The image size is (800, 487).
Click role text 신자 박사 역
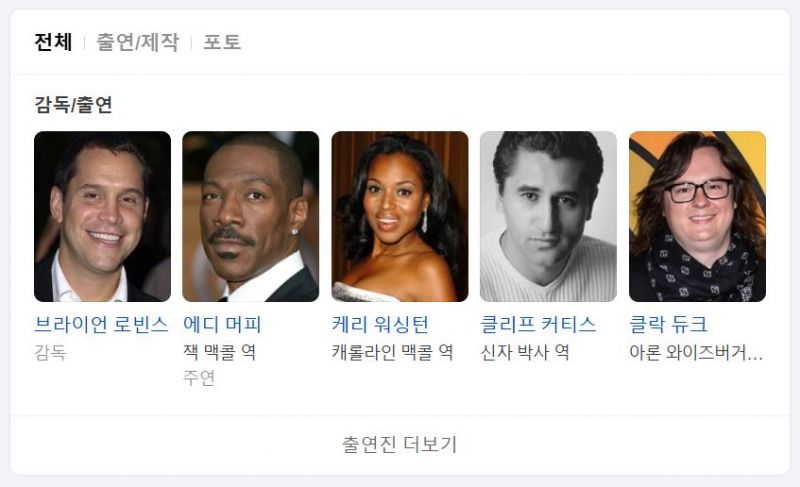524,352
